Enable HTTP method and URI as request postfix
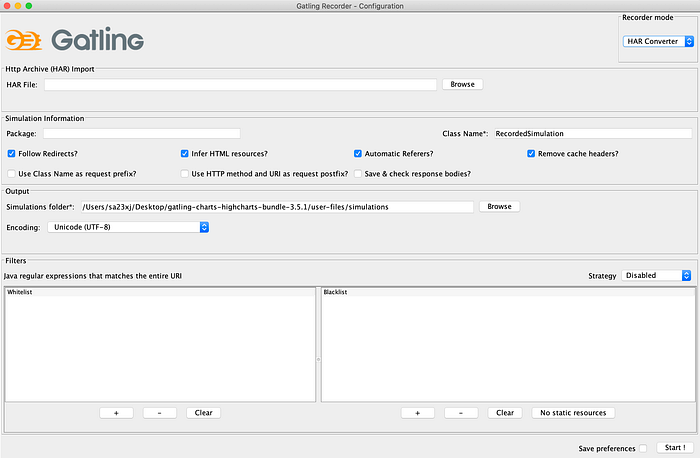 (x=184, y=174)
